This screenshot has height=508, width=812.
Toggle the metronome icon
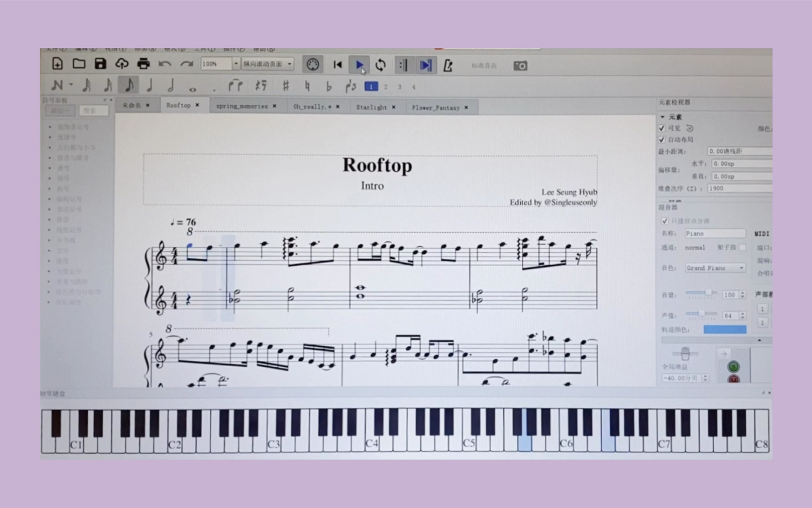[x=448, y=65]
